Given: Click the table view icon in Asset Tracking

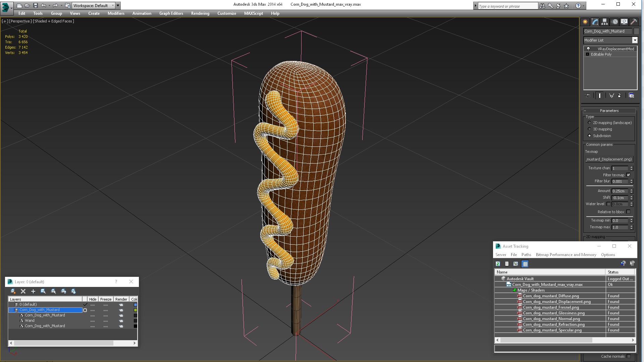Looking at the screenshot, I should [x=525, y=264].
